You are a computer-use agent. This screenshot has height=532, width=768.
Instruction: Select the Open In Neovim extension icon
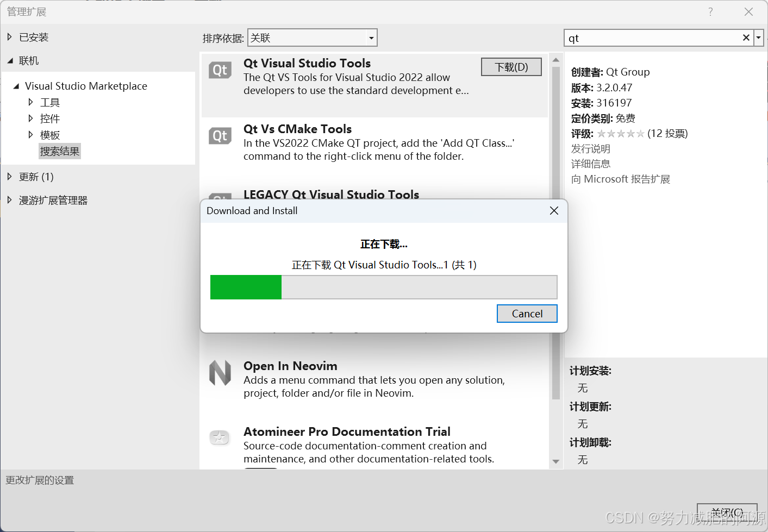coord(220,373)
